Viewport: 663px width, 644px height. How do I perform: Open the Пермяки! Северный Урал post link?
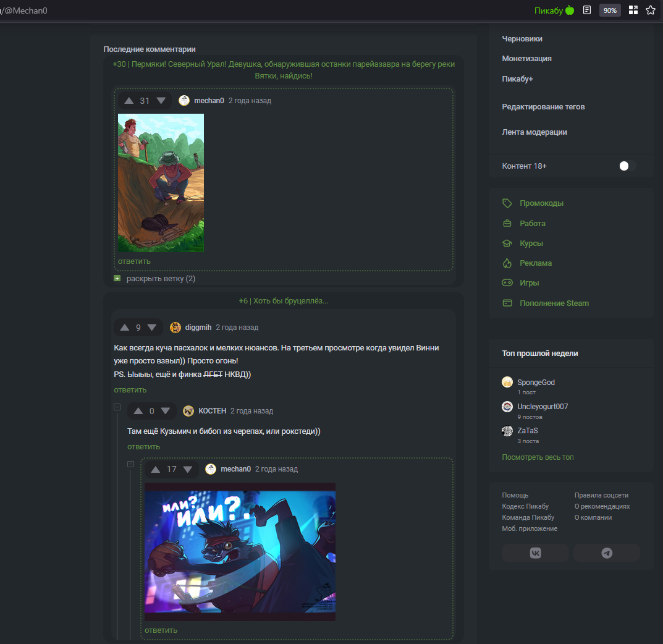click(x=284, y=70)
